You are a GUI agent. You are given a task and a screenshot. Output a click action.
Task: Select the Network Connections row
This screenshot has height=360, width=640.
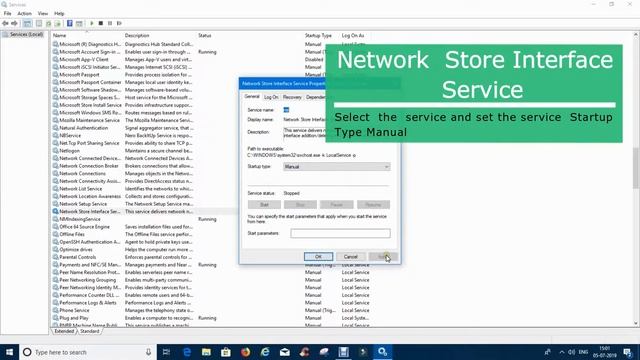pos(145,173)
